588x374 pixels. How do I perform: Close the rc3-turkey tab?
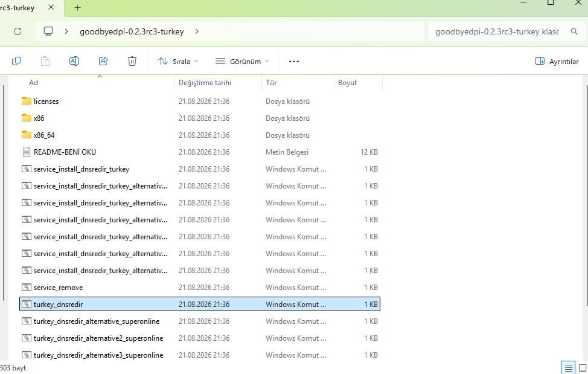[51, 7]
